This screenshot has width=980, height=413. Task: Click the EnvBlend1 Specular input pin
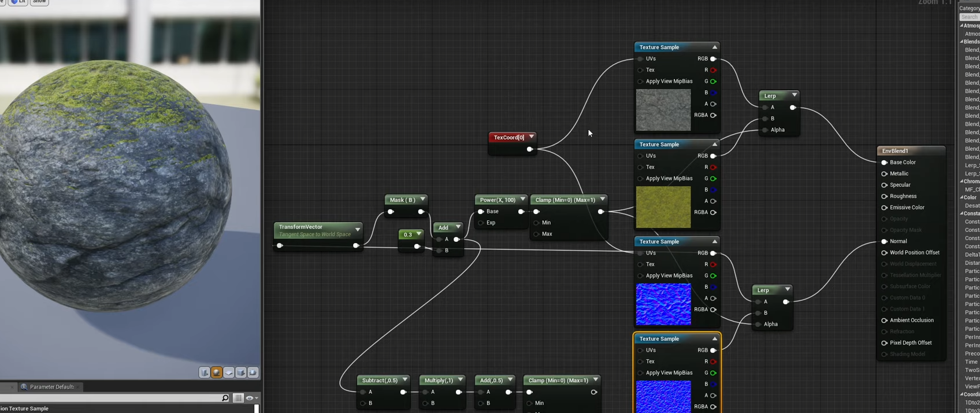pyautogui.click(x=884, y=185)
